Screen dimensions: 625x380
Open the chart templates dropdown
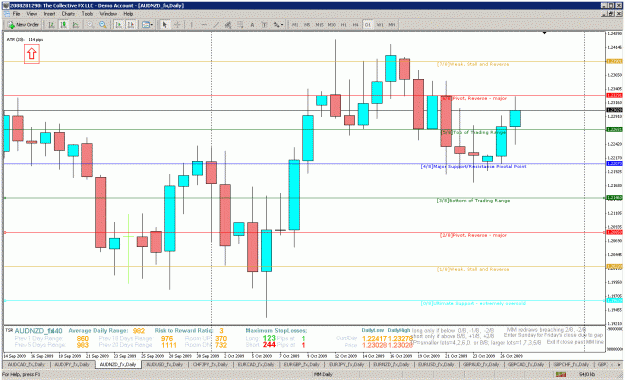tap(147, 25)
